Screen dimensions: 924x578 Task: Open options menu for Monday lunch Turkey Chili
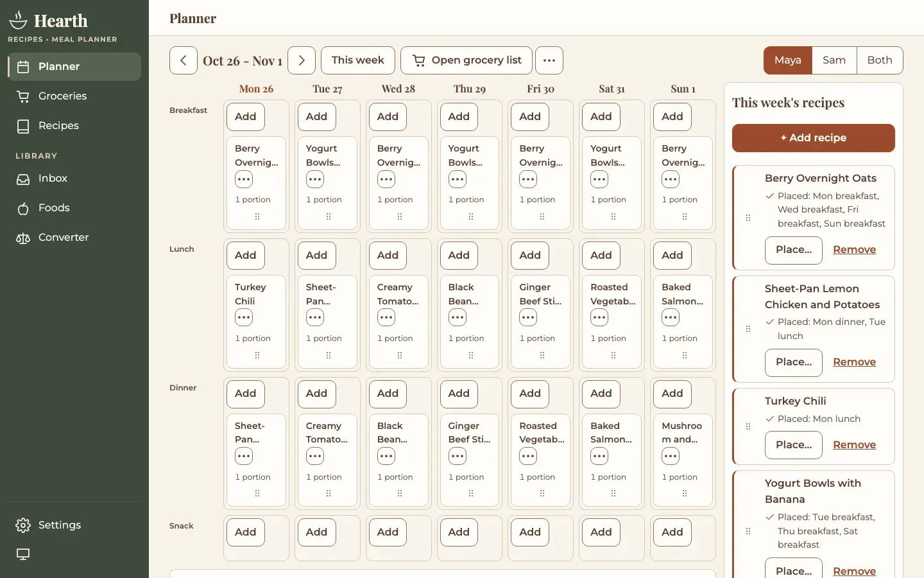244,317
